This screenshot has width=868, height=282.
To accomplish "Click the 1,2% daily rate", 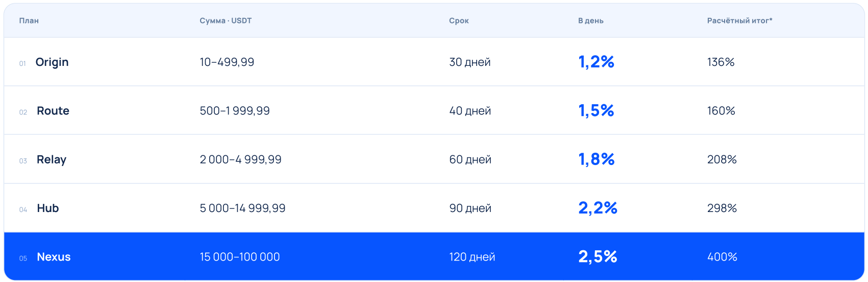I will coord(596,62).
